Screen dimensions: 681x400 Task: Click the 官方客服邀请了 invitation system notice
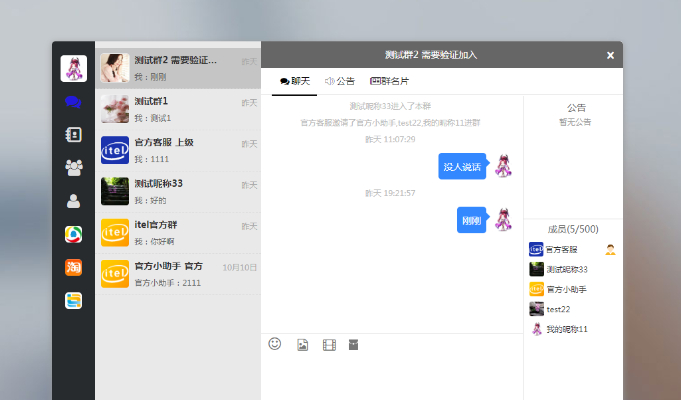pos(390,123)
